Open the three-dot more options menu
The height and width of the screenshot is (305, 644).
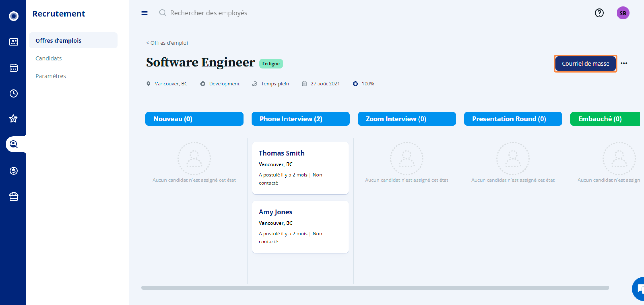[624, 63]
